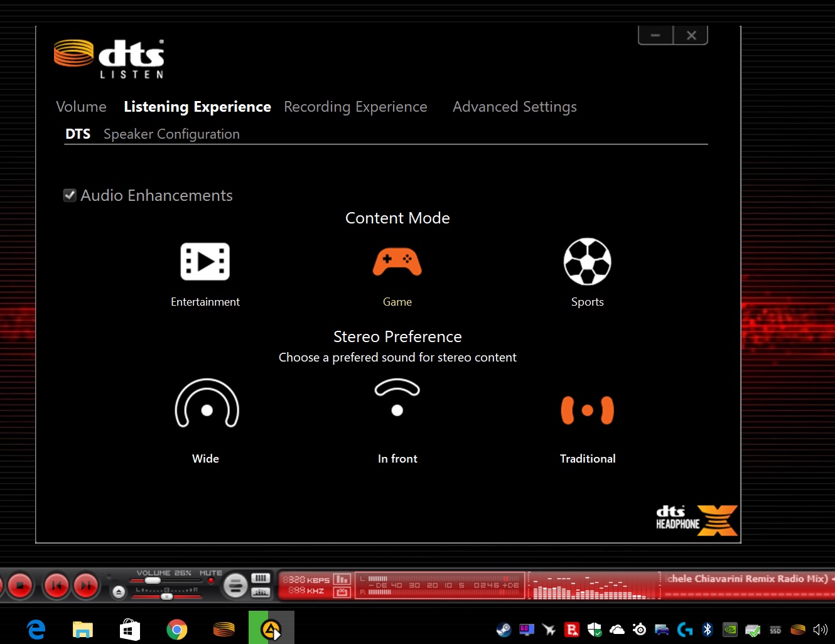This screenshot has height=644, width=835.
Task: Click the scrolling song title text
Action: (x=750, y=579)
